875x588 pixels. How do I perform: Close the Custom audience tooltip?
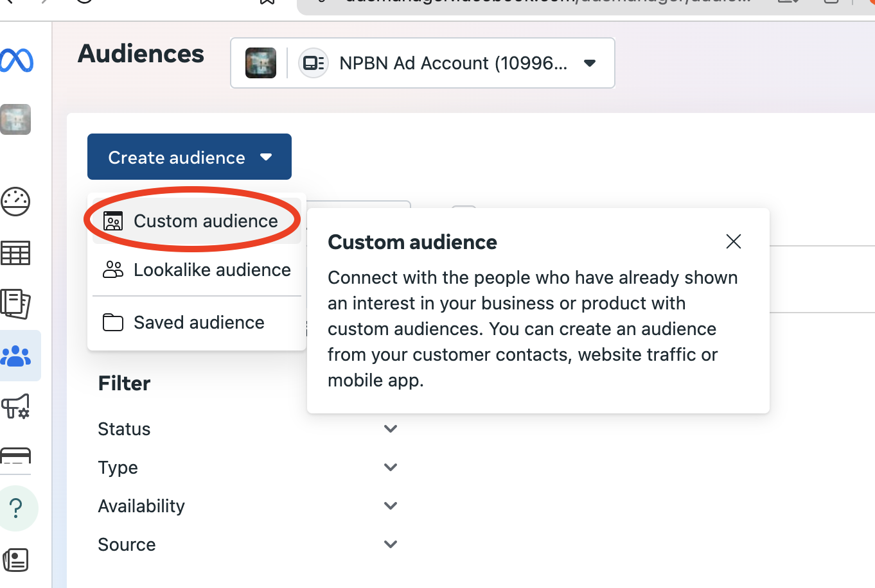733,241
